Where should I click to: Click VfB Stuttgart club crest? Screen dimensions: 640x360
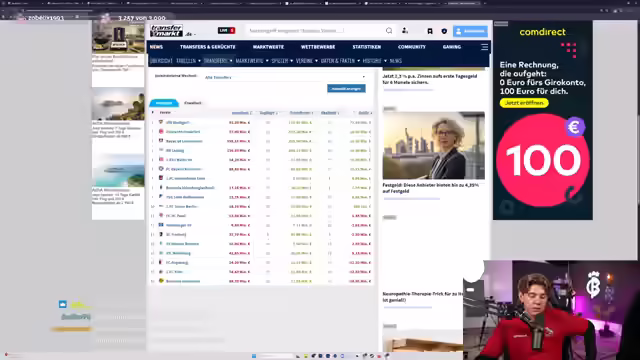(x=161, y=122)
